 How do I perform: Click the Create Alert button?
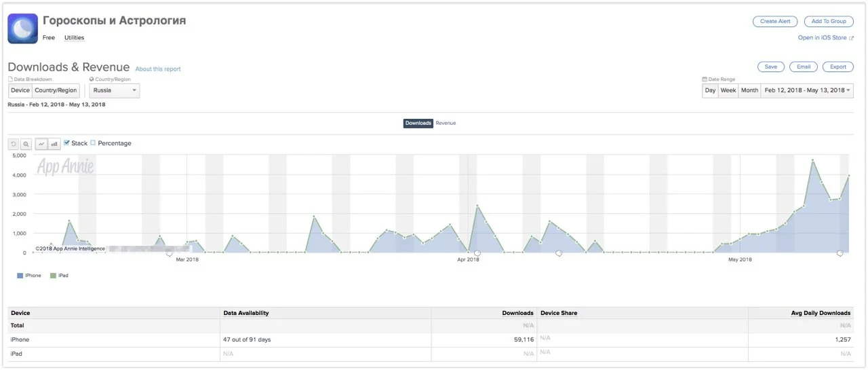point(775,22)
